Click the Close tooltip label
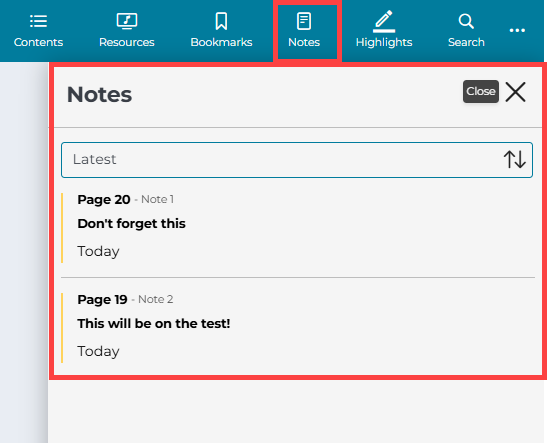Screen dimensions: 547x443 pos(481,91)
